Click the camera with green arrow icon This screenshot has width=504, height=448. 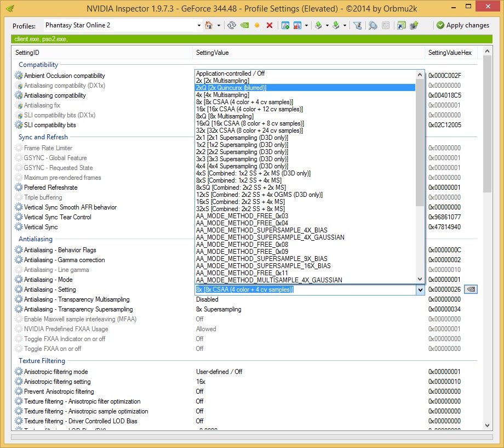coord(414,25)
